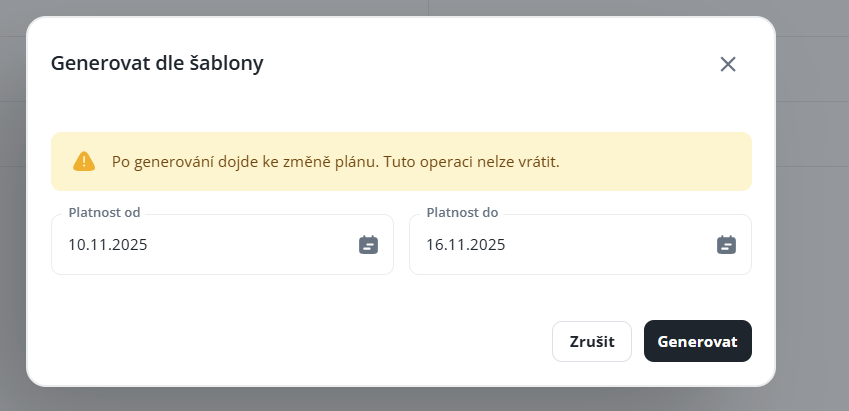This screenshot has height=411, width=849.
Task: Click the date value 10.11.2025
Action: coord(107,244)
